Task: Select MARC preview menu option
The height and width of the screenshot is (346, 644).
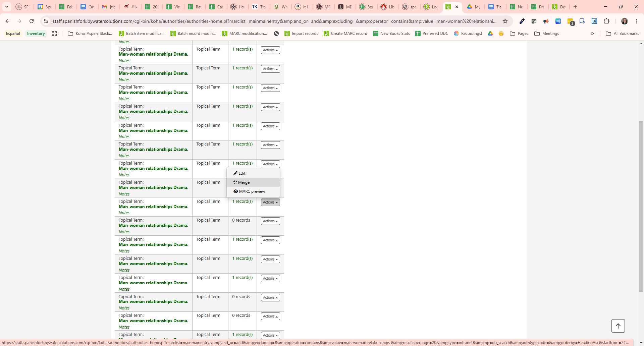Action: tap(252, 191)
